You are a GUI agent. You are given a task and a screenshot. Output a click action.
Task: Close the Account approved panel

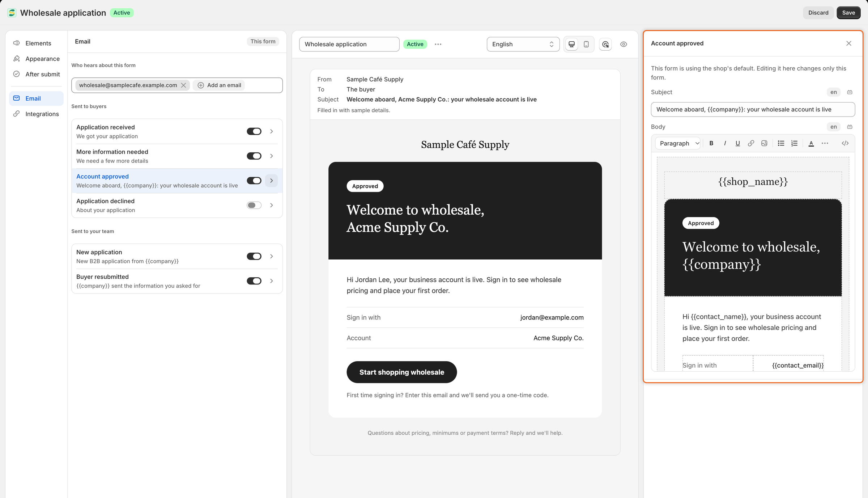(849, 43)
